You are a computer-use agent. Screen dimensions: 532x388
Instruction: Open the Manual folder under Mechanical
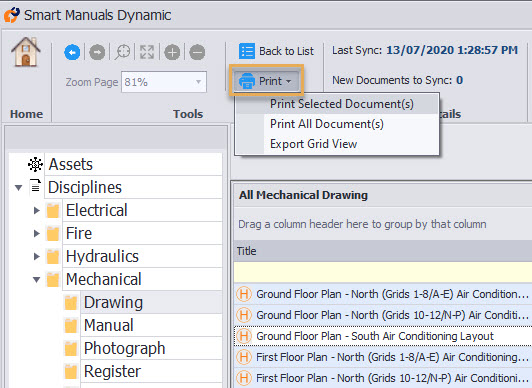pos(109,325)
